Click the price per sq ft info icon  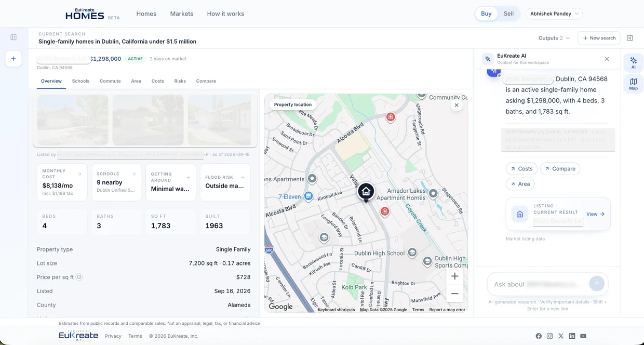click(x=79, y=277)
